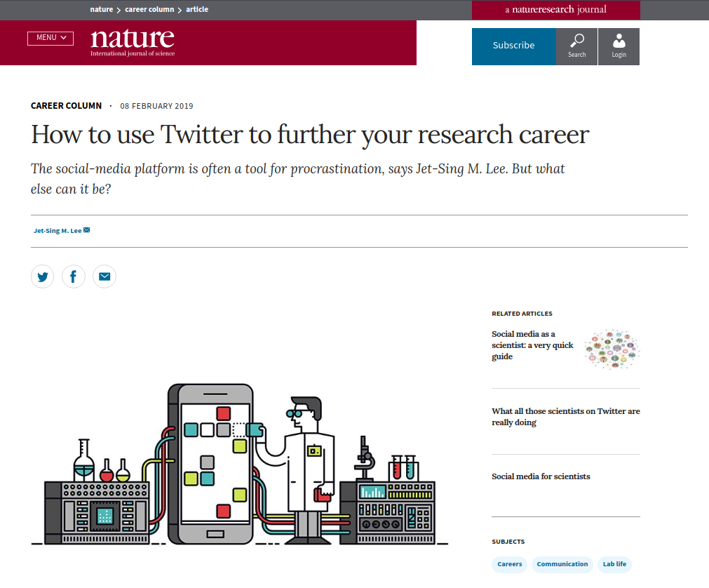Click the date 08 FEBRUARY 2019

tap(156, 106)
